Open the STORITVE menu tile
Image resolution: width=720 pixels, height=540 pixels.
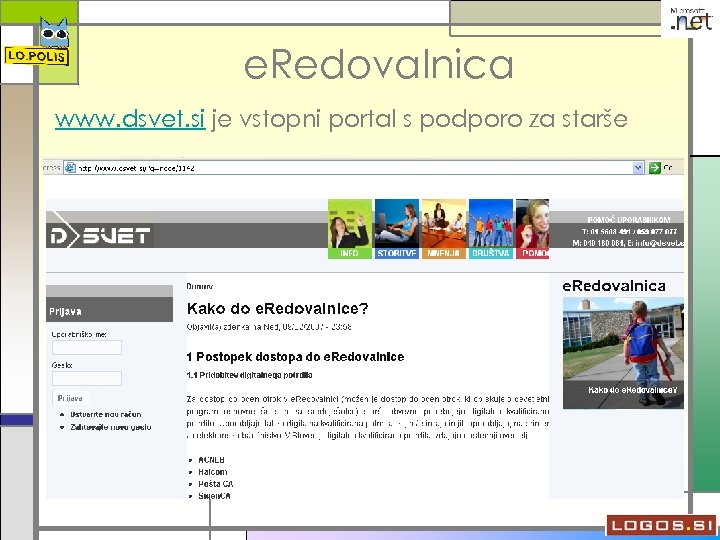pyautogui.click(x=397, y=229)
